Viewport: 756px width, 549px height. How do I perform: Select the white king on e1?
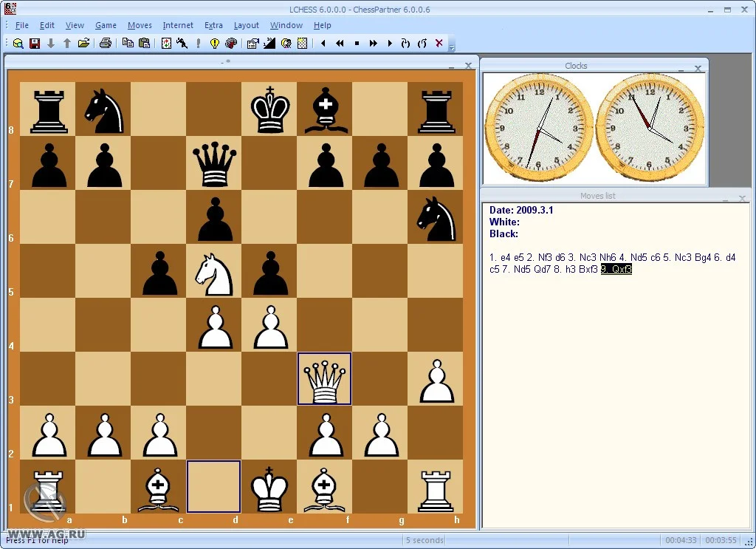(270, 486)
